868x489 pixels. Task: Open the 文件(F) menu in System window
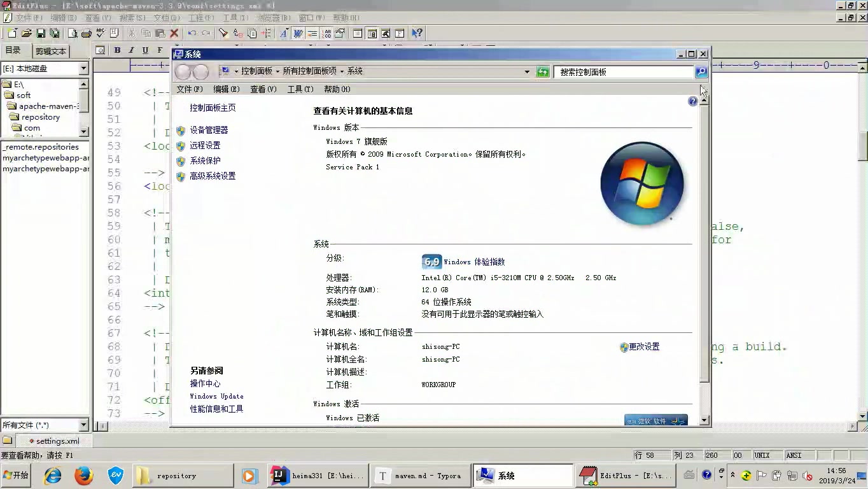tap(190, 89)
